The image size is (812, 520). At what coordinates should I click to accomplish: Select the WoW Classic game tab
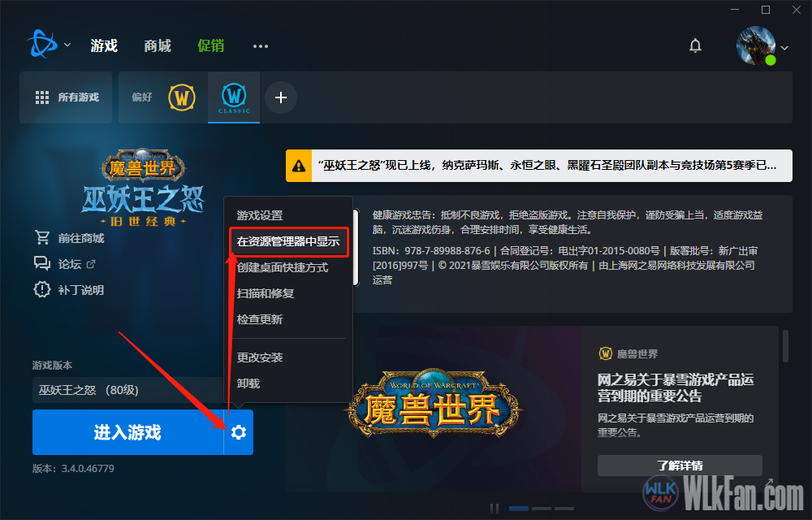(234, 97)
